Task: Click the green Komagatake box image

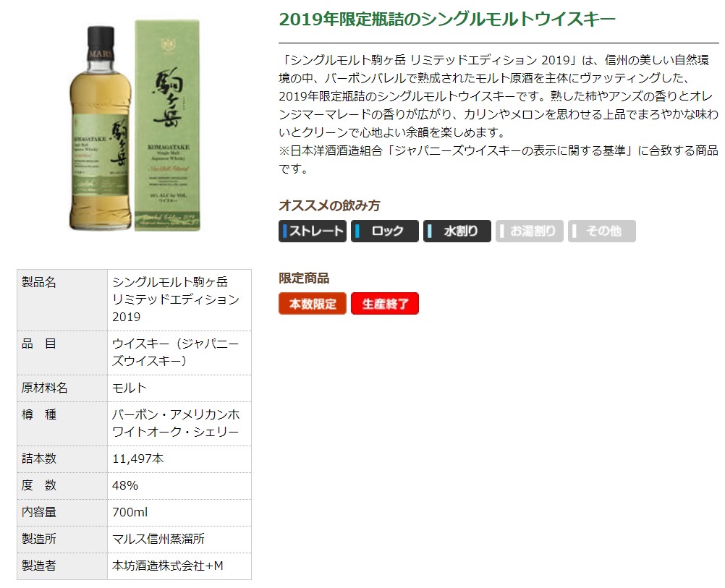Action: click(167, 125)
